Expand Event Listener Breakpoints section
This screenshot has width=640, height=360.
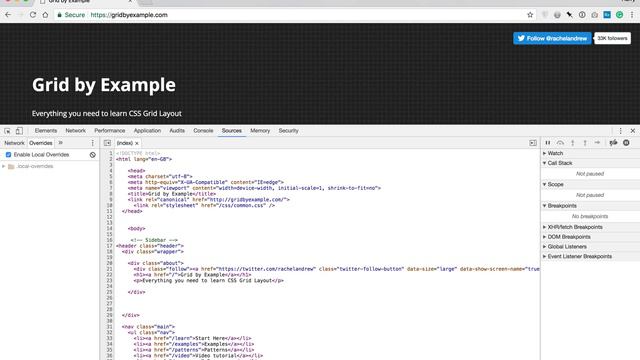tap(544, 256)
